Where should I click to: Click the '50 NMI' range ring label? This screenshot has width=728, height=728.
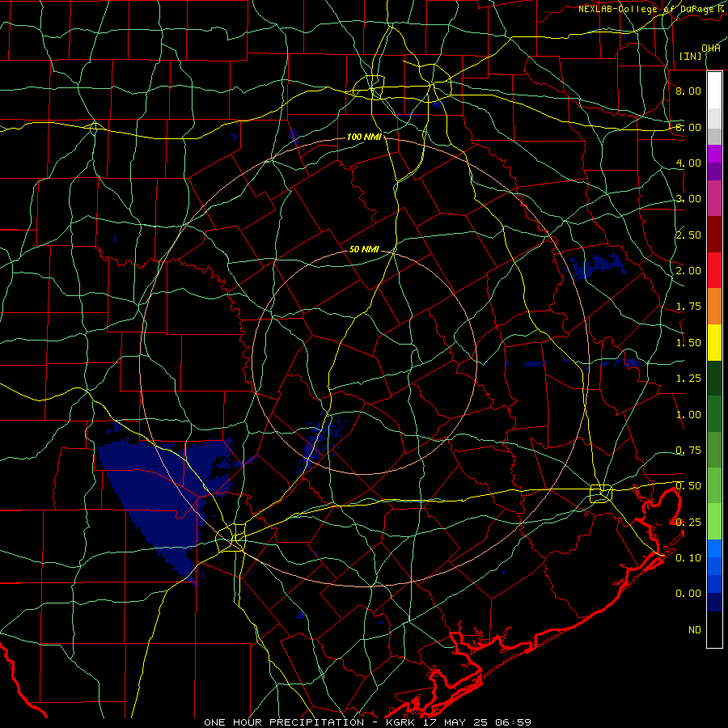pyautogui.click(x=364, y=250)
